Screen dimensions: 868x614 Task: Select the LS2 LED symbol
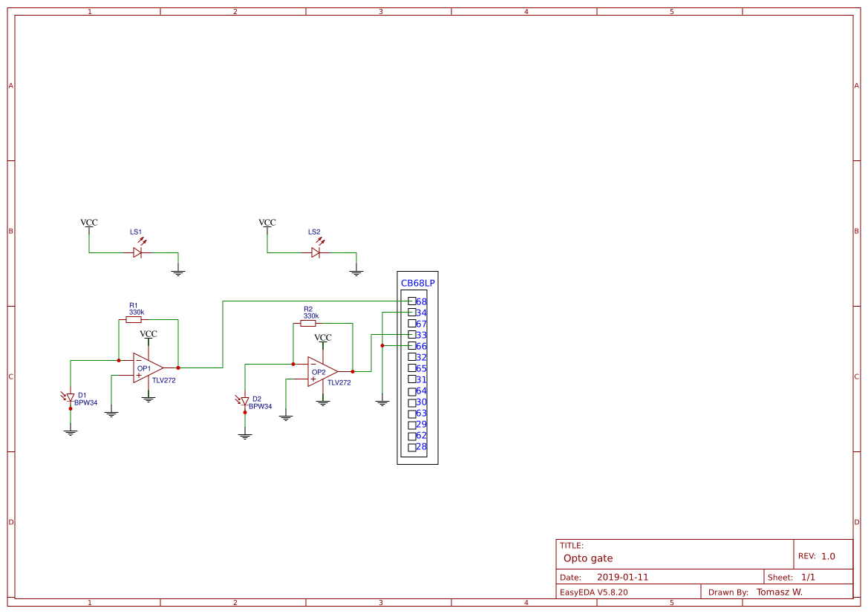(316, 252)
